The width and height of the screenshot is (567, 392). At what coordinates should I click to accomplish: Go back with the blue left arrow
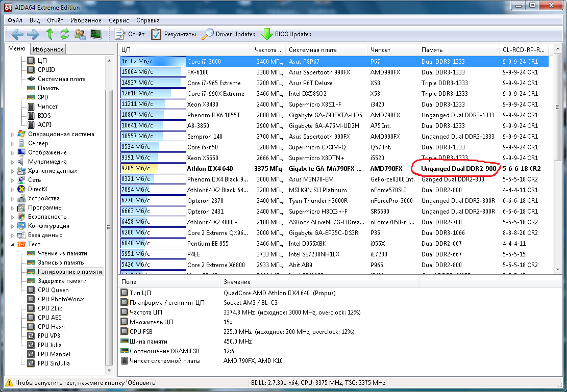click(17, 34)
